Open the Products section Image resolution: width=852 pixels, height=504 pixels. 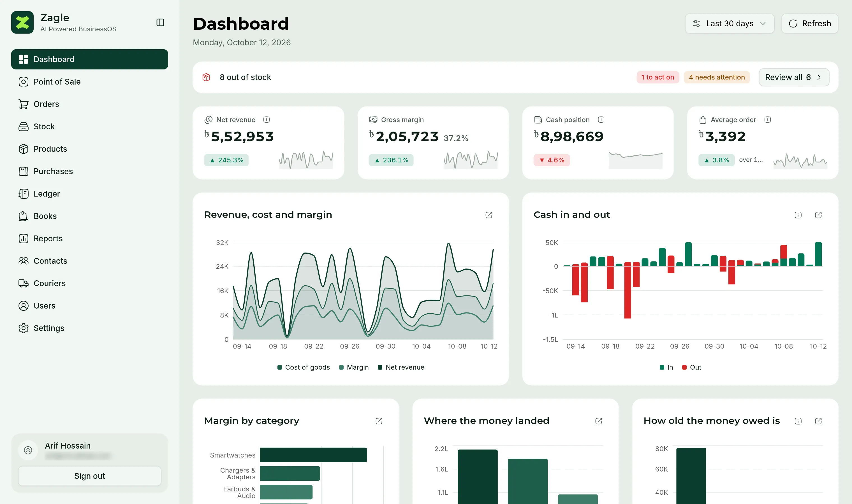[x=89, y=149]
